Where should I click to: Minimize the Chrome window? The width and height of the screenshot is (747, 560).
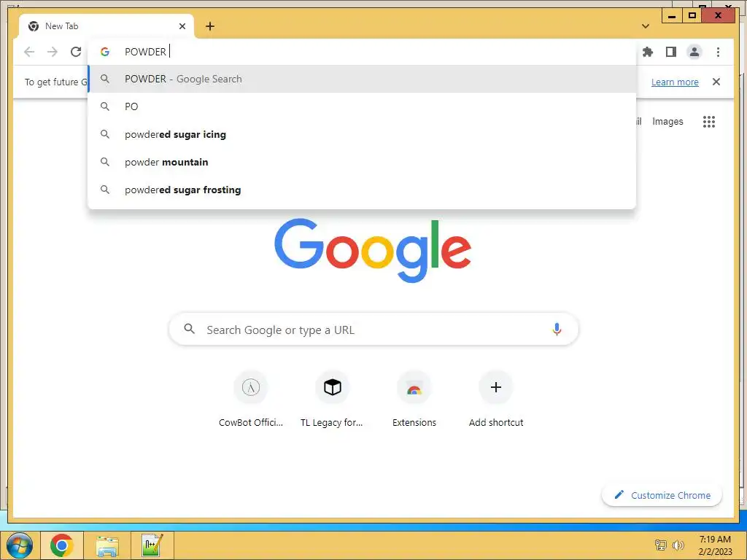click(672, 16)
